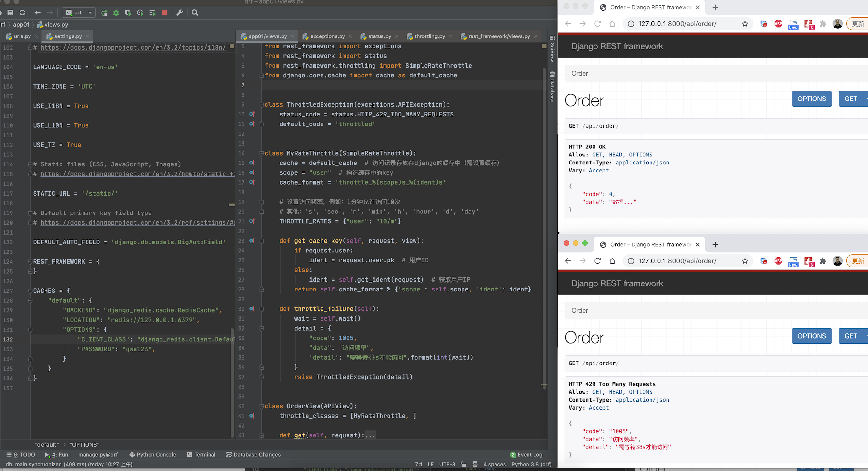Click override gutter icon beside throttle_failure
This screenshot has height=471, width=868.
pos(252,309)
